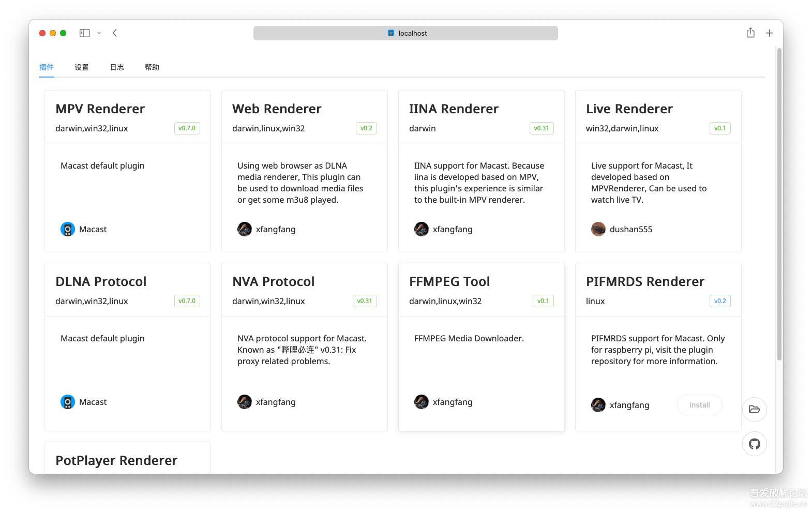Click the v0.1 tag on Live Renderer
Viewport: 812px width, 512px height.
[x=720, y=128]
